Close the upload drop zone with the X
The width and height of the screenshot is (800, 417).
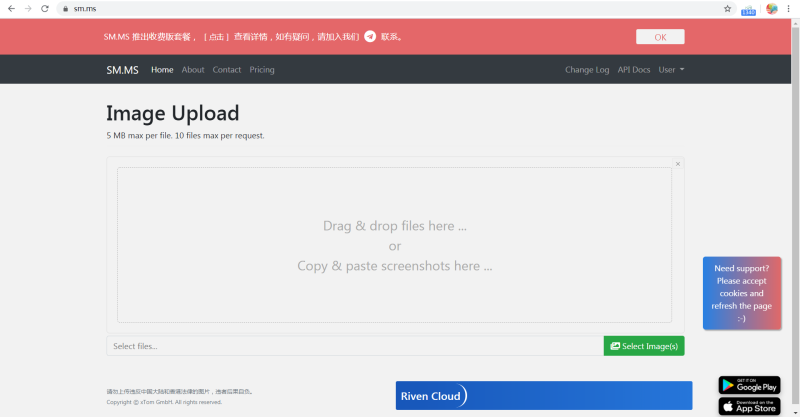678,164
